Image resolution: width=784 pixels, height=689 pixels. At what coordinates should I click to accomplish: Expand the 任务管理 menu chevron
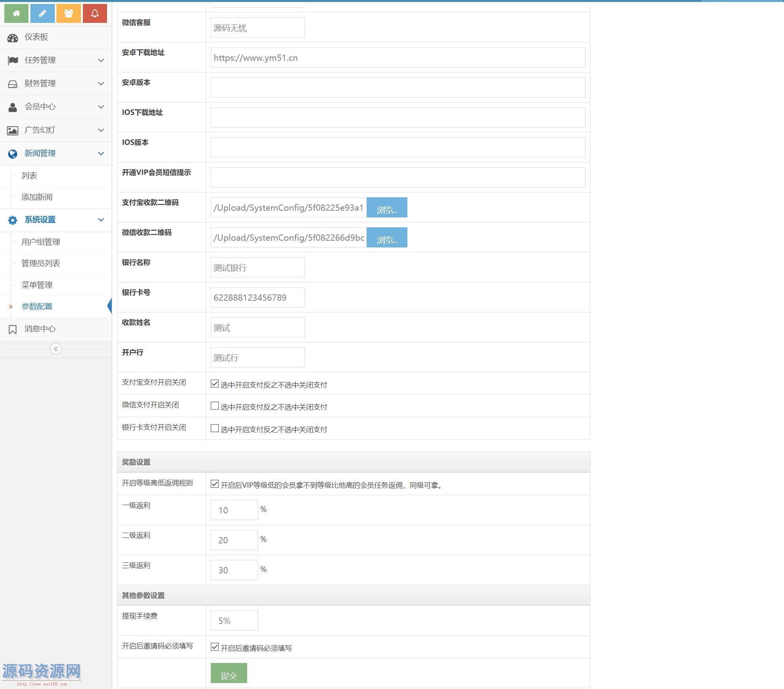click(x=101, y=60)
